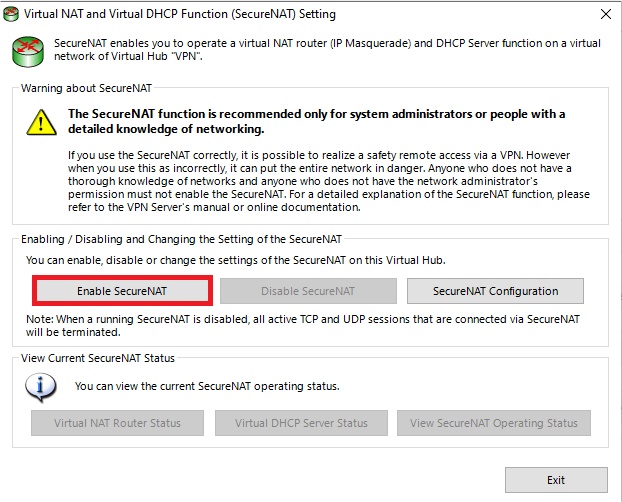The width and height of the screenshot is (622, 502).
Task: Click the yellow warning triangle icon
Action: point(41,122)
